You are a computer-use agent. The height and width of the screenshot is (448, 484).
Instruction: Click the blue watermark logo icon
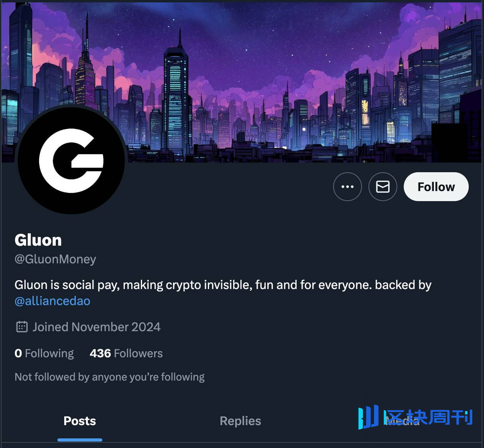click(x=368, y=417)
